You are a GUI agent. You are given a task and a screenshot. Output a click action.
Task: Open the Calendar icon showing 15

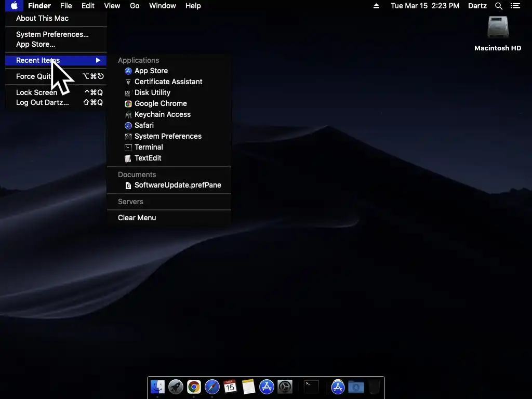pos(230,387)
